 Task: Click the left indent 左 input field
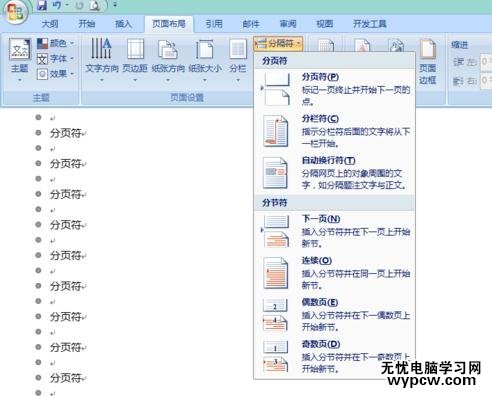click(x=486, y=62)
